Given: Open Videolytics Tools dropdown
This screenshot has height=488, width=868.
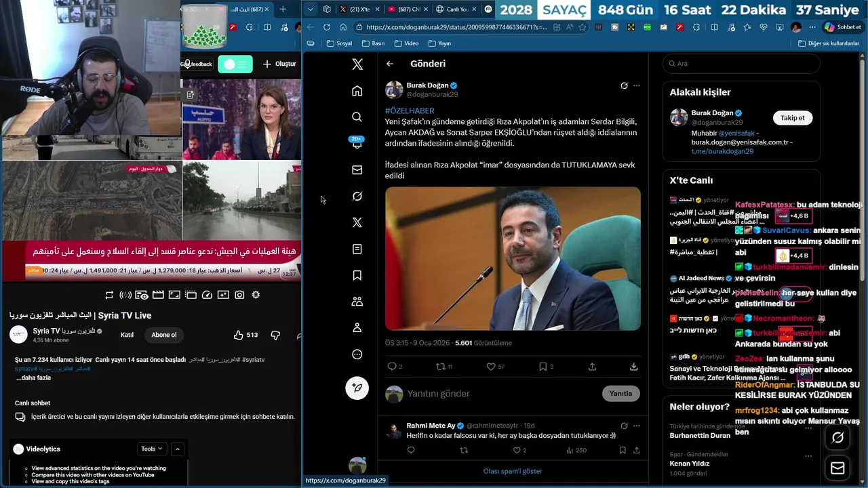Looking at the screenshot, I should click(152, 449).
